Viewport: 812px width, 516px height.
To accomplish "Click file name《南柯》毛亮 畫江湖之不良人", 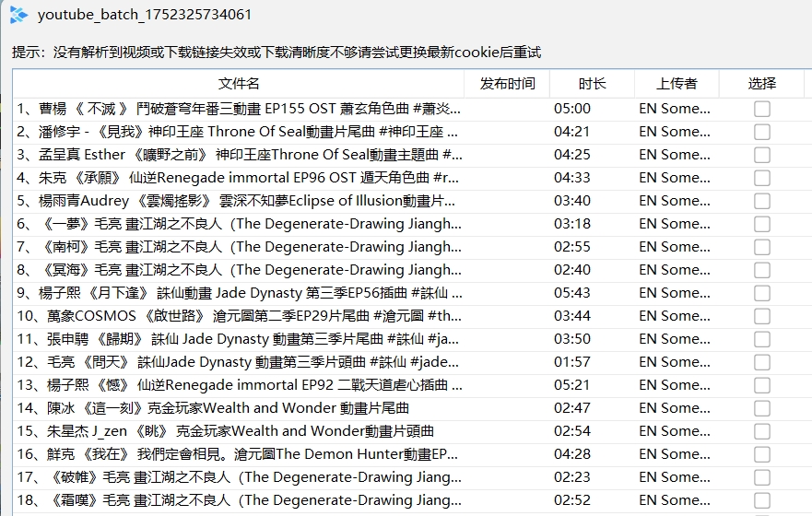I will coord(239,247).
